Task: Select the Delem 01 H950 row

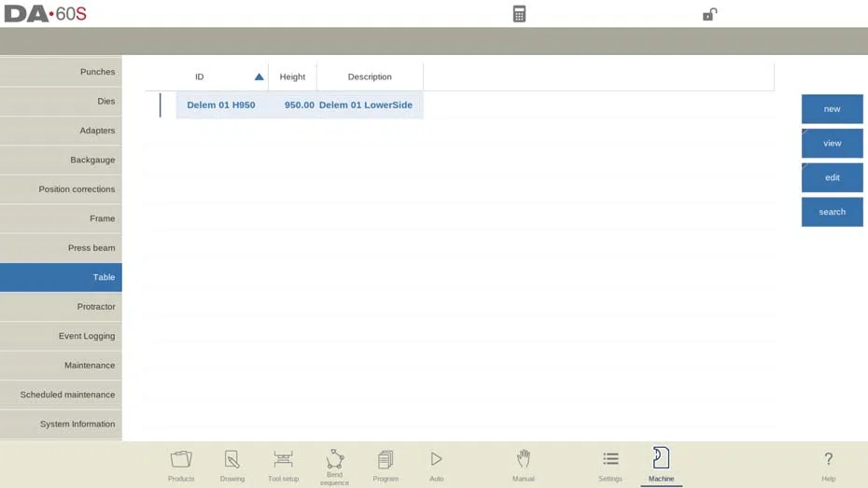Action: [300, 105]
